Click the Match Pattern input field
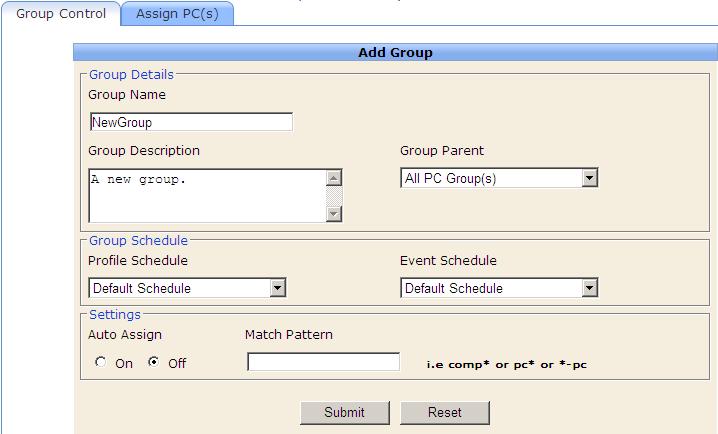This screenshot has height=434, width=718. point(323,362)
